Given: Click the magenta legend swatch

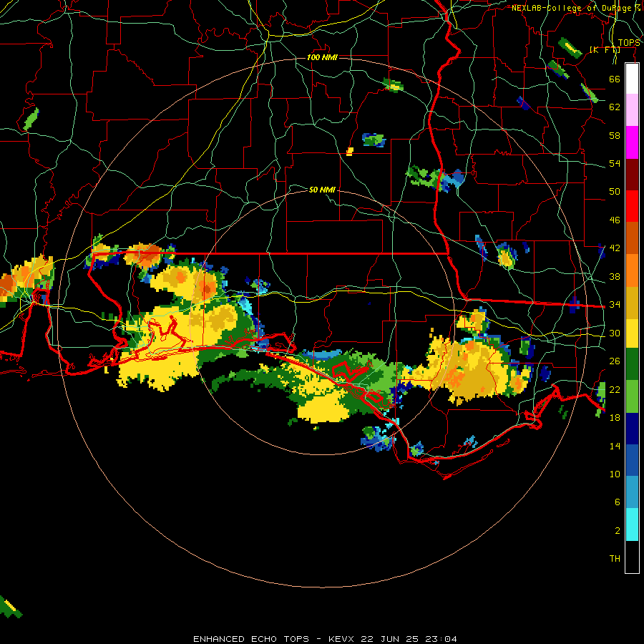Looking at the screenshot, I should [x=632, y=142].
